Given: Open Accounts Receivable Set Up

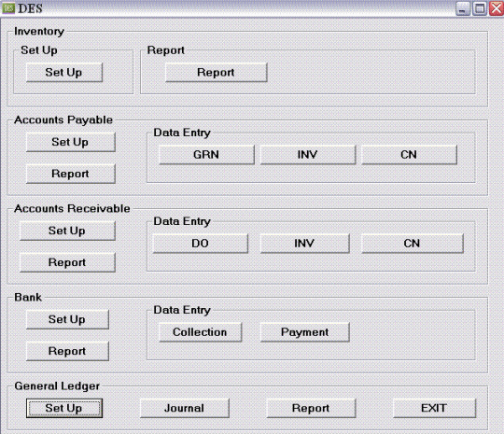Looking at the screenshot, I should point(67,231).
